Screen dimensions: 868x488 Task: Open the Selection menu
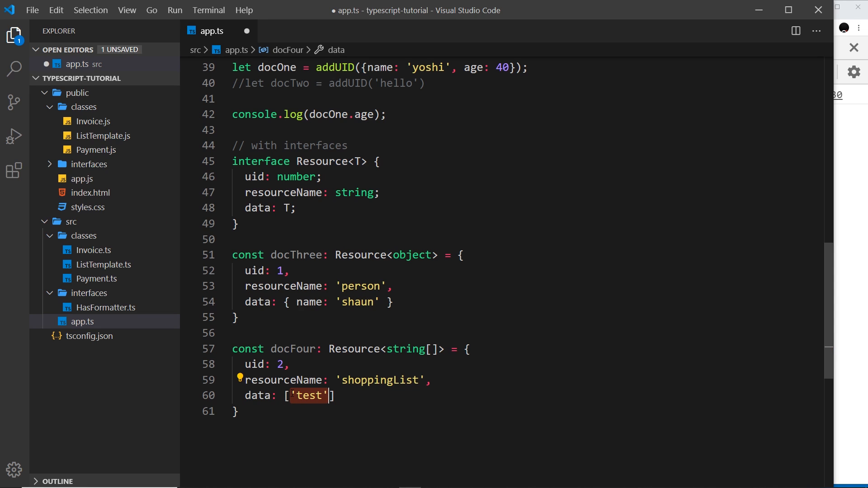click(x=90, y=10)
